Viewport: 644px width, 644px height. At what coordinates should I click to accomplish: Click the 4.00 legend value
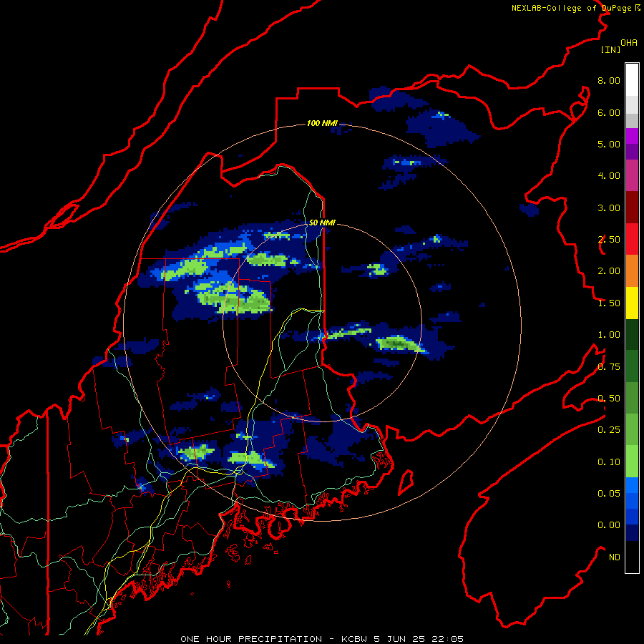(x=609, y=176)
